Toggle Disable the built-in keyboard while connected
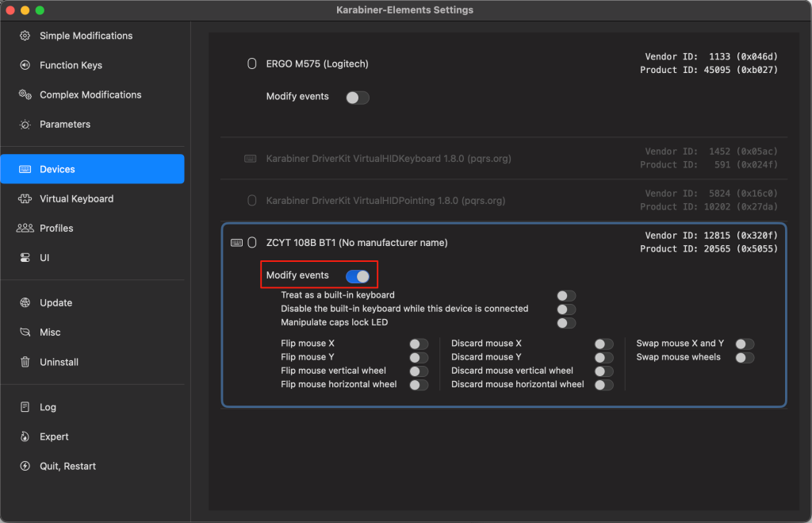 click(566, 310)
